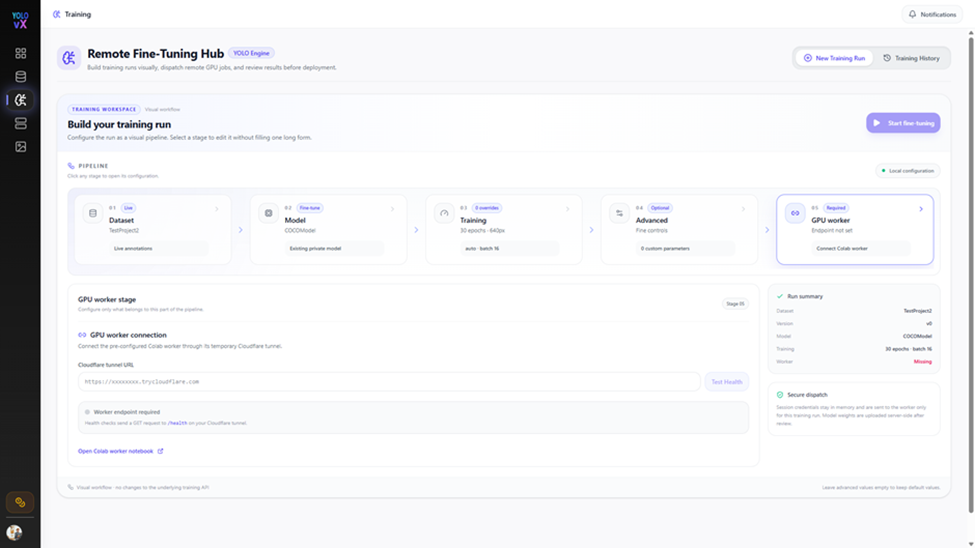The width and height of the screenshot is (975, 548).
Task: Click the YOLO vX logo in sidebar
Action: point(20,20)
